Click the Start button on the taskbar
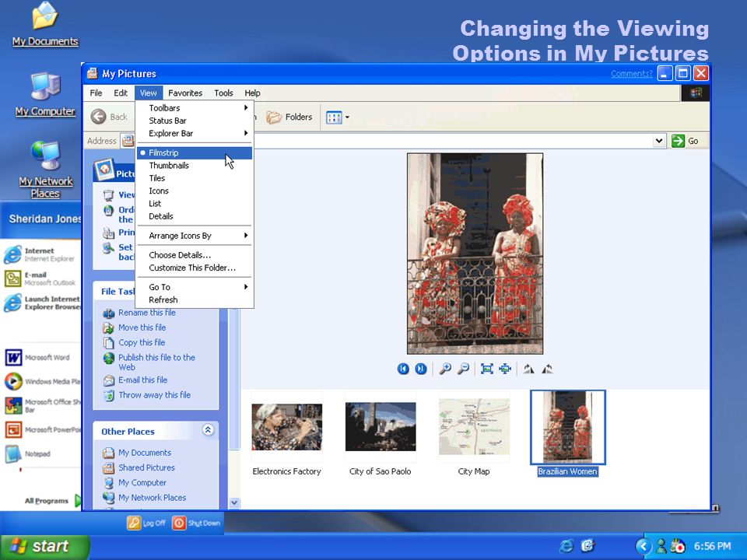The width and height of the screenshot is (747, 560). (45, 546)
